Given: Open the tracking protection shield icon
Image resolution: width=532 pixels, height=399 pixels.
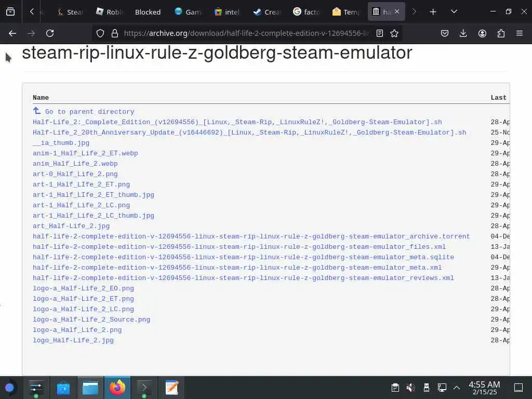Looking at the screenshot, I should (x=100, y=33).
